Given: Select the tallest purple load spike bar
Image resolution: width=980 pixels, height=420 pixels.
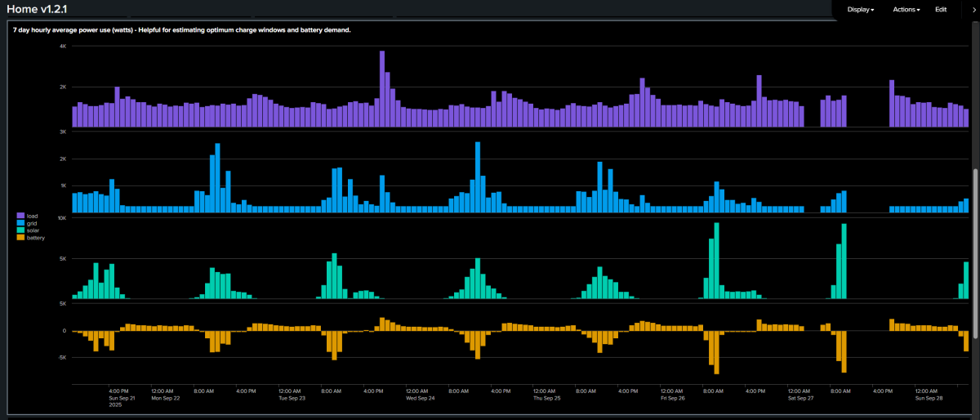Looking at the screenshot, I should [382, 88].
